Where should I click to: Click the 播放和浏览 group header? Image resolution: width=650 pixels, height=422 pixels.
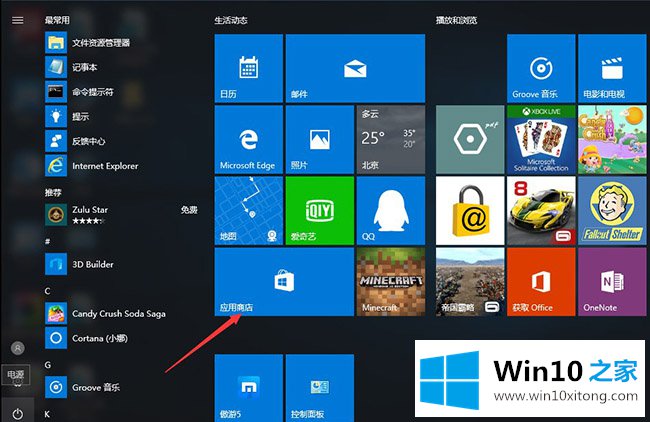[456, 20]
